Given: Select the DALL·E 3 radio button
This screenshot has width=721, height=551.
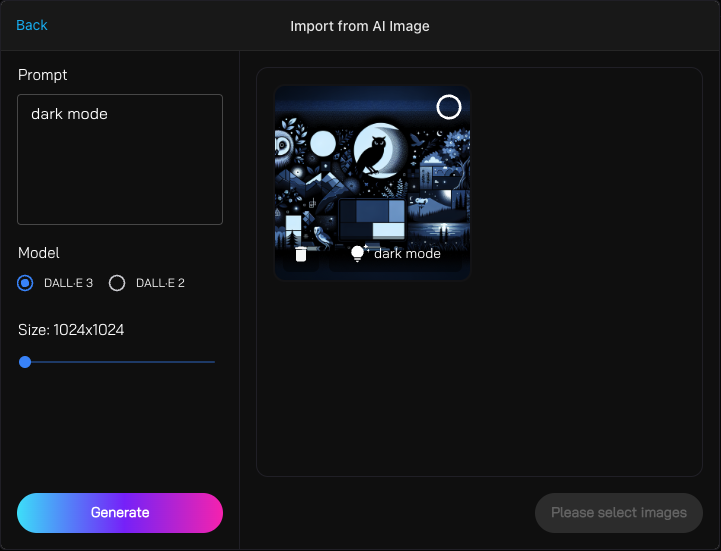Looking at the screenshot, I should coord(26,283).
